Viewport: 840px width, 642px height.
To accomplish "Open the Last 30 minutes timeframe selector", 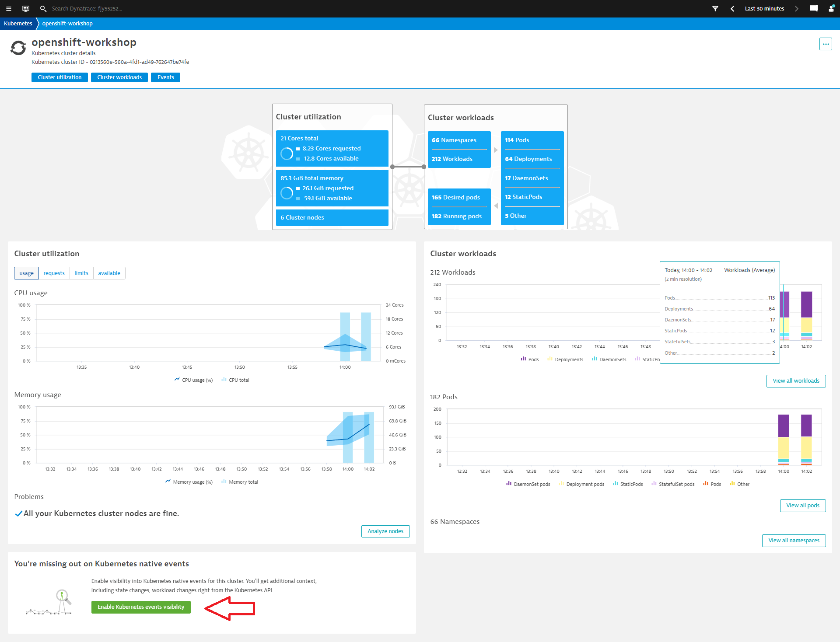I will tap(764, 8).
